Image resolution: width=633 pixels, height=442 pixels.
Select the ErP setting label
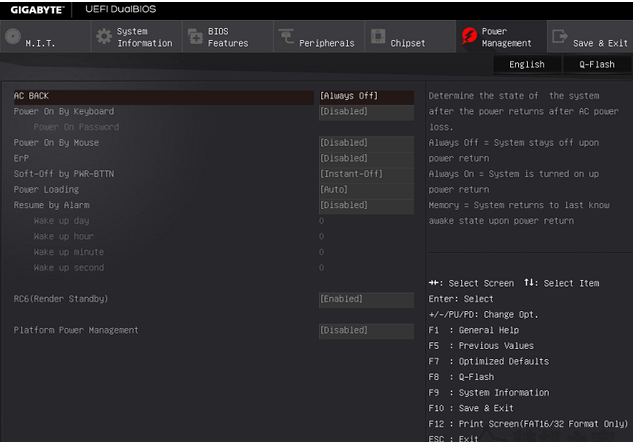[x=21, y=159]
